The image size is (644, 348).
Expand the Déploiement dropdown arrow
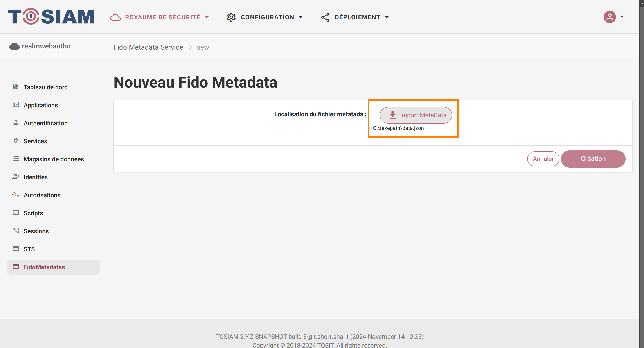[387, 17]
